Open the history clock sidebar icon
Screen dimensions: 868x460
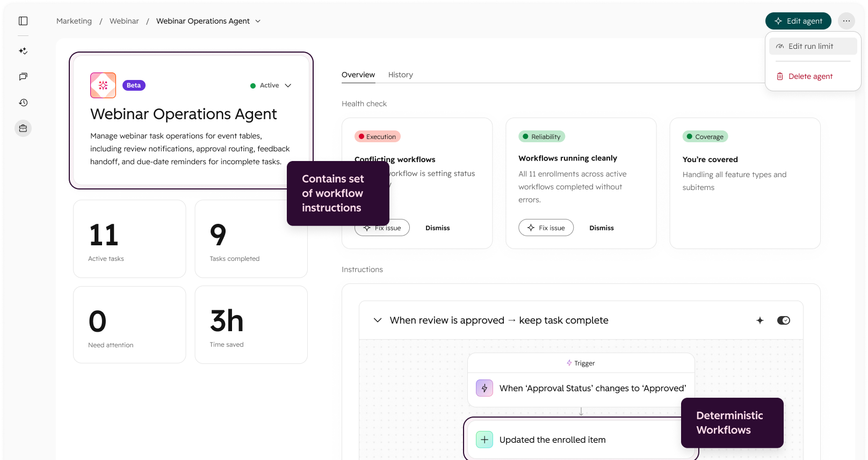click(23, 103)
